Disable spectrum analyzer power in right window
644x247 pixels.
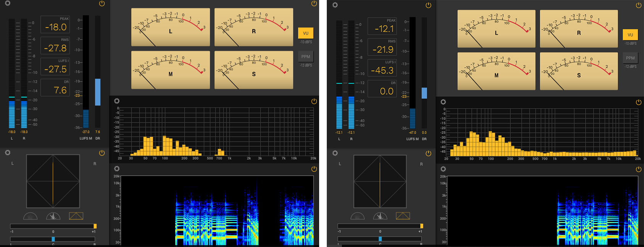pos(638,102)
